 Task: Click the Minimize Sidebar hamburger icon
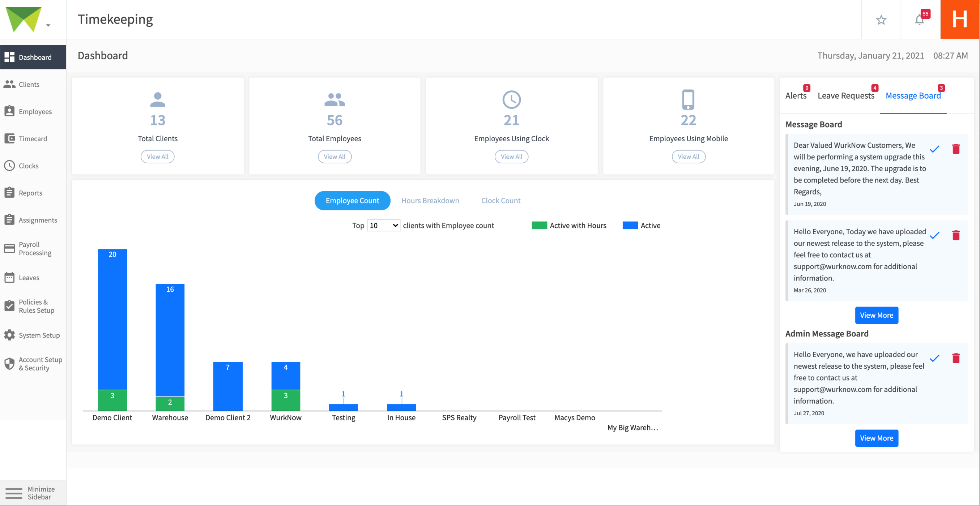tap(14, 493)
